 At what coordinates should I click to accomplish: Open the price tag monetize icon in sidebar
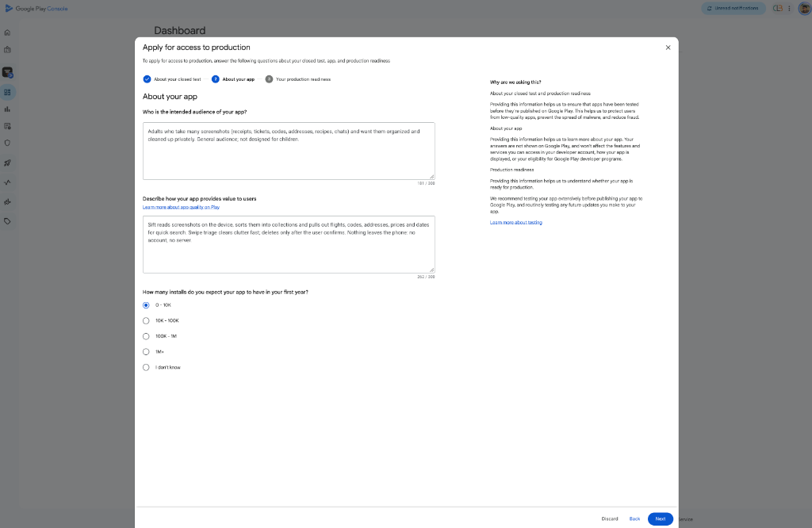click(x=7, y=221)
